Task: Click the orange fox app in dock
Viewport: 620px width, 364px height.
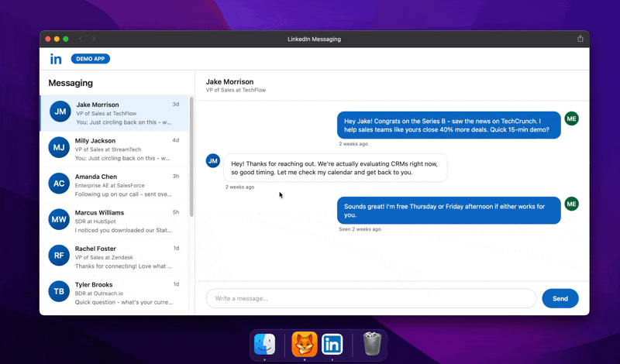Action: [305, 344]
